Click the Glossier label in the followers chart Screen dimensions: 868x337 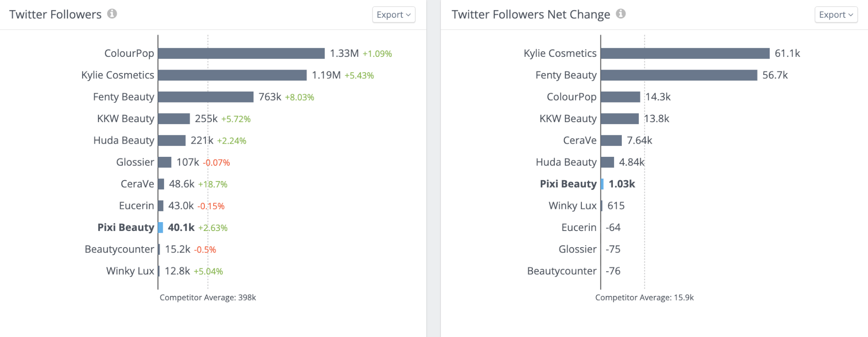tap(136, 162)
